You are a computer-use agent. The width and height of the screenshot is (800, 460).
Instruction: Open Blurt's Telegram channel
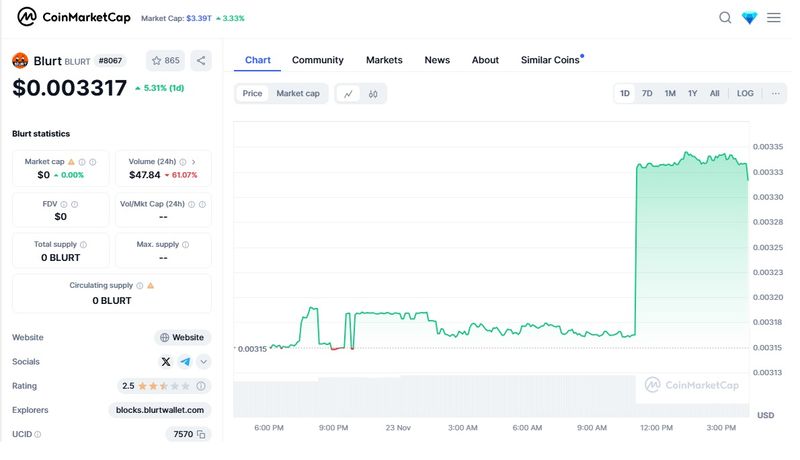click(x=185, y=362)
